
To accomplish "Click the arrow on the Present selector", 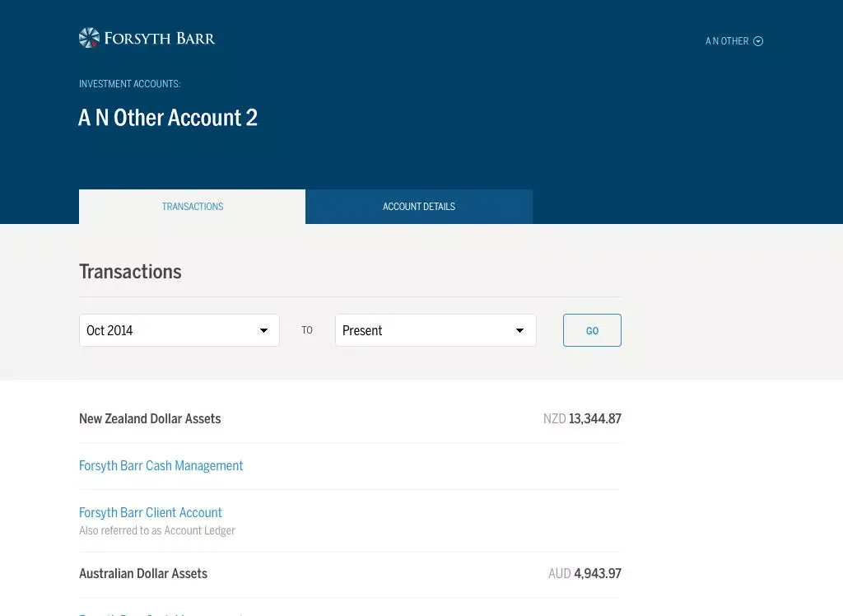I will click(x=519, y=330).
